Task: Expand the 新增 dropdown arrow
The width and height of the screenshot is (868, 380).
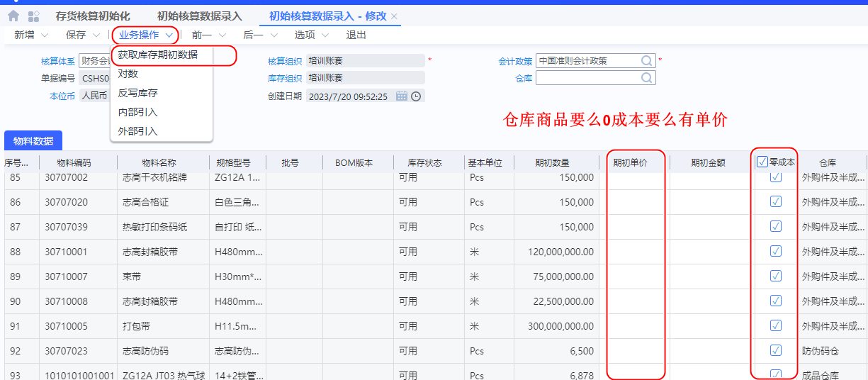Action: [45, 35]
